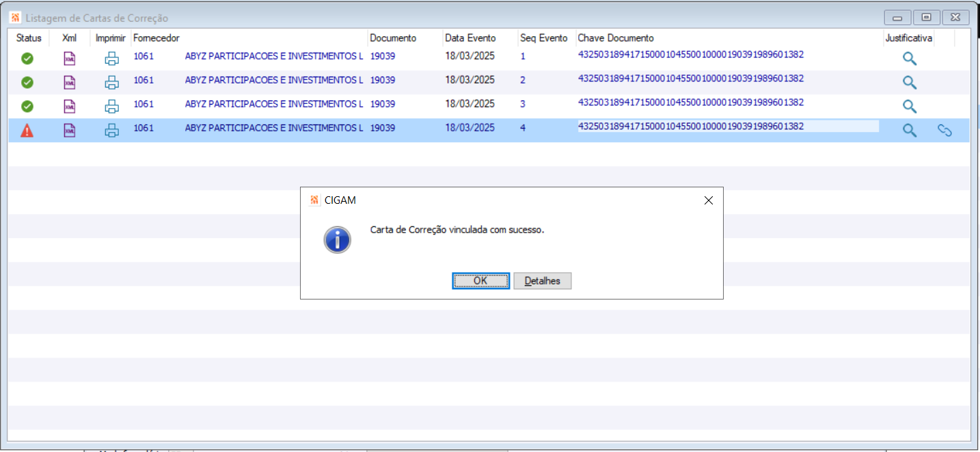Image resolution: width=980 pixels, height=452 pixels.
Task: Open XML icon for Seq Evento 3
Action: coord(70,107)
